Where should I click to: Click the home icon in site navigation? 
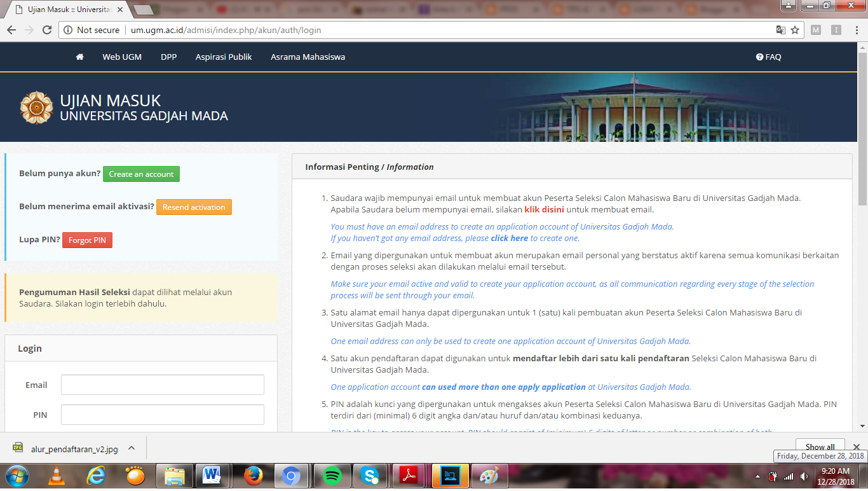click(79, 57)
